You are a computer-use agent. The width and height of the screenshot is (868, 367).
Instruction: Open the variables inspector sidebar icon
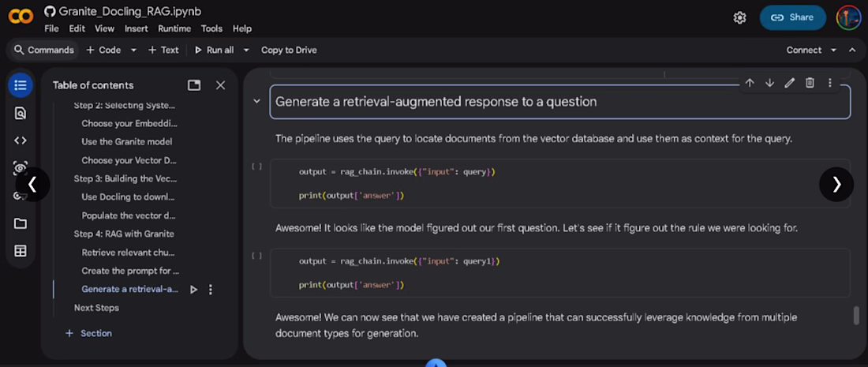coord(21,168)
